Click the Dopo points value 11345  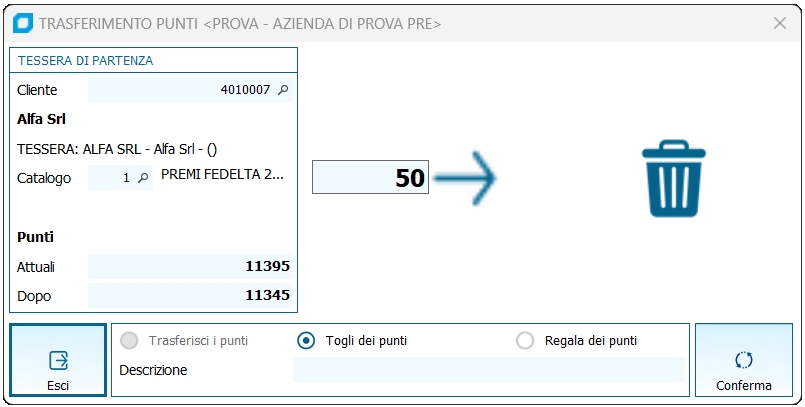[x=190, y=296]
